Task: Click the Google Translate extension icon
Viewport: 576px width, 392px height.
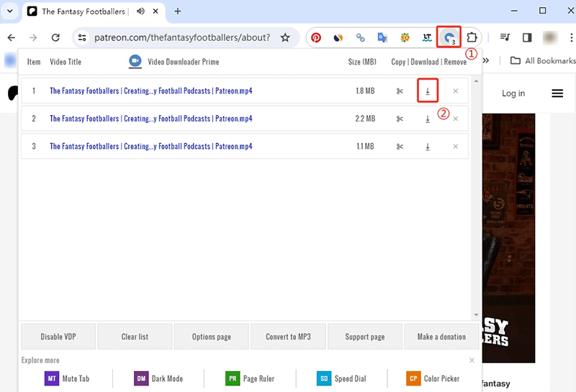Action: [382, 37]
